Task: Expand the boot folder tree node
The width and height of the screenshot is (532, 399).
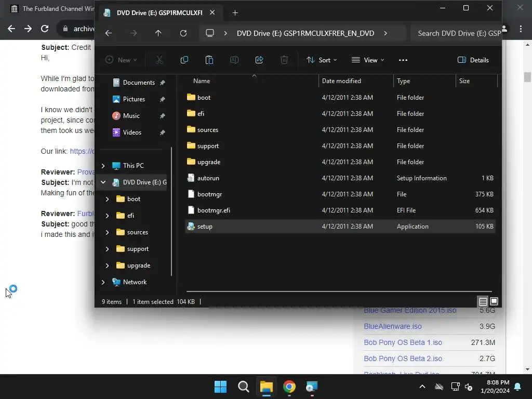Action: coord(107,199)
